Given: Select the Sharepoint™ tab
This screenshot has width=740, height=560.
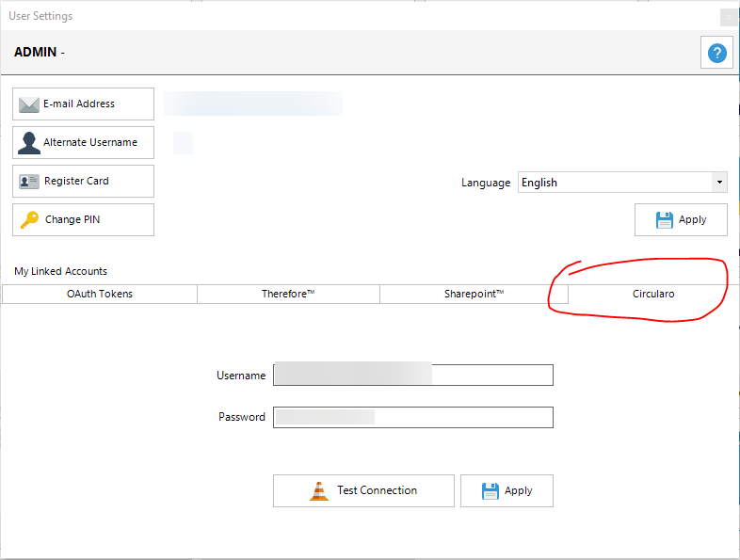Looking at the screenshot, I should (474, 295).
